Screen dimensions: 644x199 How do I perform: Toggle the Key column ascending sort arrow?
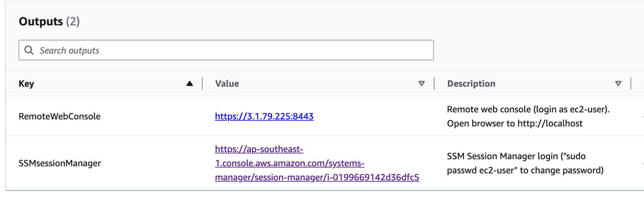[x=190, y=83]
